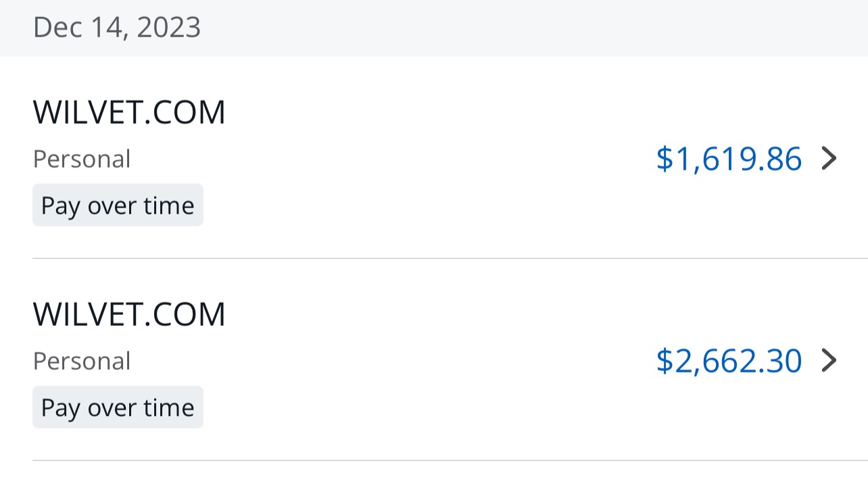Expand the chevron beside $1,619.86
This screenshot has width=868, height=490.
click(829, 159)
